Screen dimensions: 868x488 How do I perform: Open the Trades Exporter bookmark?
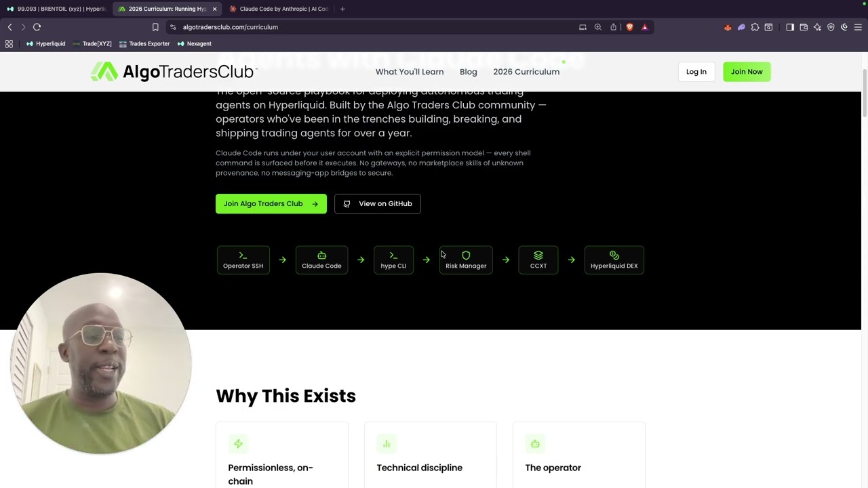[144, 43]
